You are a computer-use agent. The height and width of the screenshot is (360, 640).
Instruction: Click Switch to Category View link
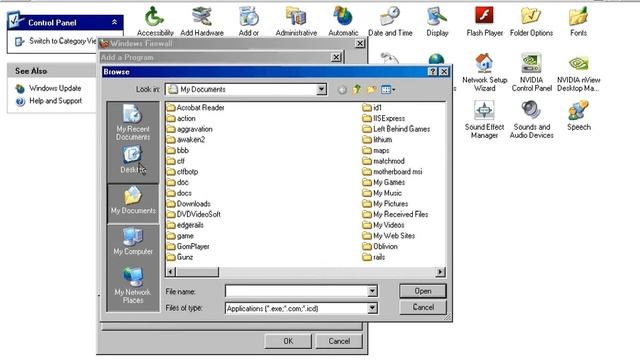55,41
